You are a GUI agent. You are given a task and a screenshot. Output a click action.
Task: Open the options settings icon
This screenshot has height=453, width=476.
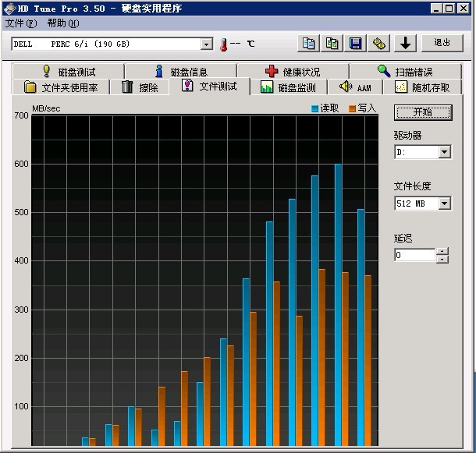pyautogui.click(x=378, y=44)
